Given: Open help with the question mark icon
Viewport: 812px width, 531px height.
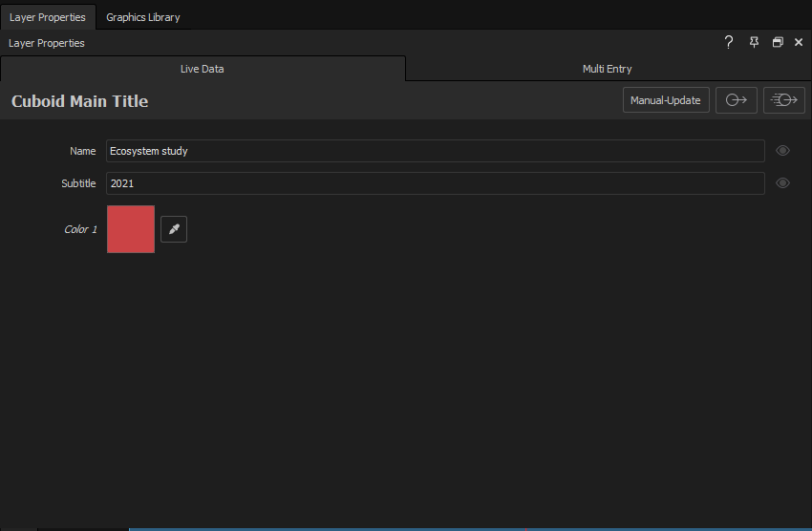Looking at the screenshot, I should tap(729, 43).
